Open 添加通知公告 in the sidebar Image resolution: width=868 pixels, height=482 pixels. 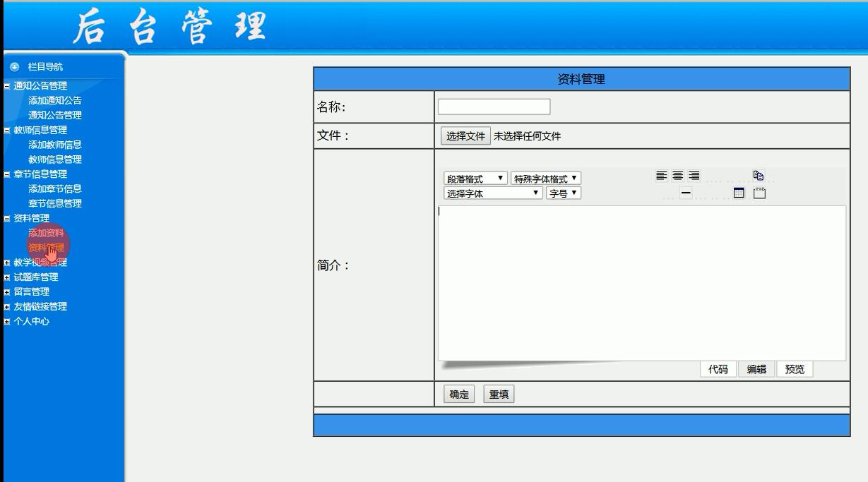tap(55, 100)
